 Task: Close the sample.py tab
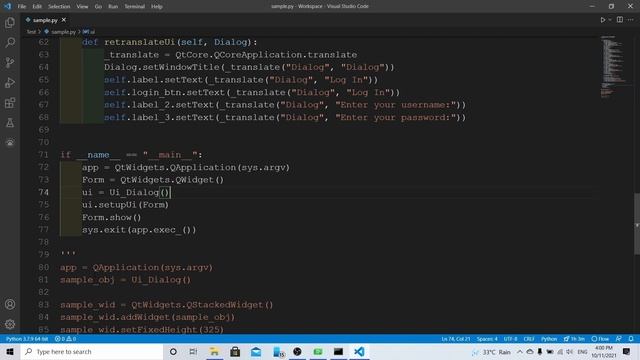(64, 20)
